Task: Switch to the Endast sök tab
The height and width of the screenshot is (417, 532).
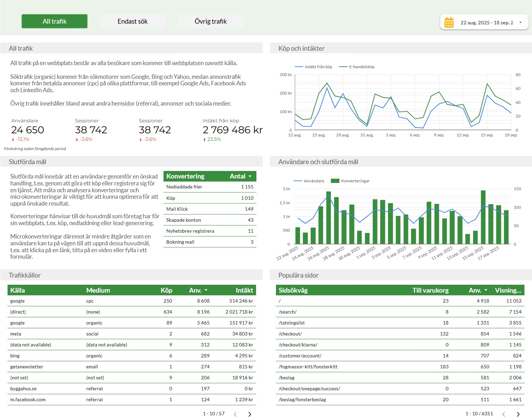Action: [132, 21]
